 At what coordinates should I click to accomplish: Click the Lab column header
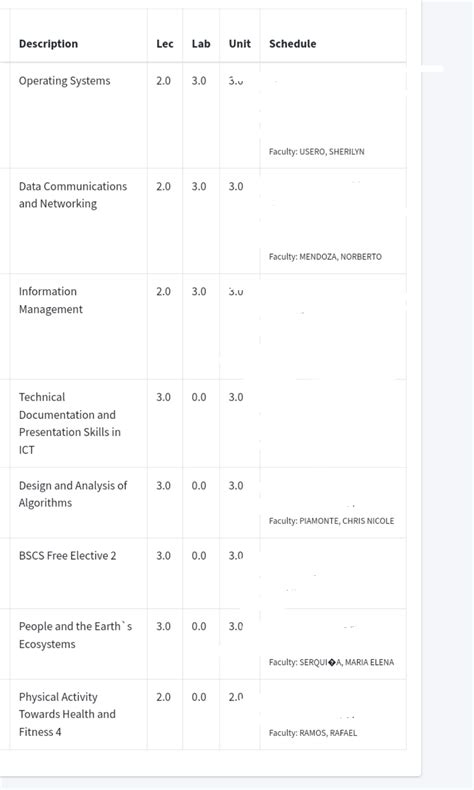click(201, 44)
